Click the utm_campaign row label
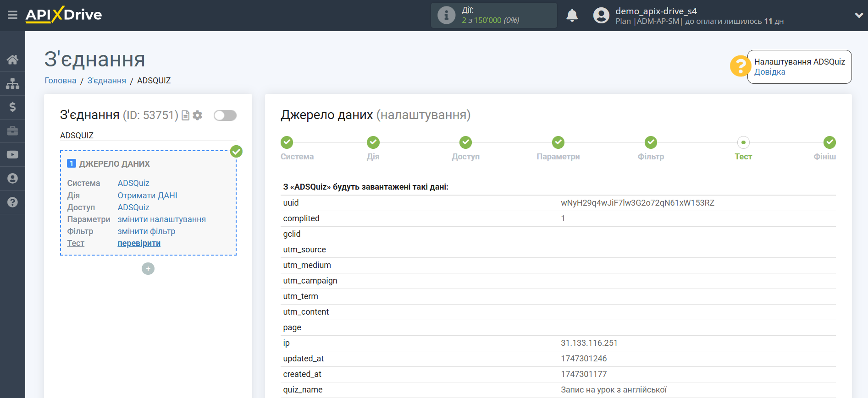Image resolution: width=868 pixels, height=398 pixels. 310,281
